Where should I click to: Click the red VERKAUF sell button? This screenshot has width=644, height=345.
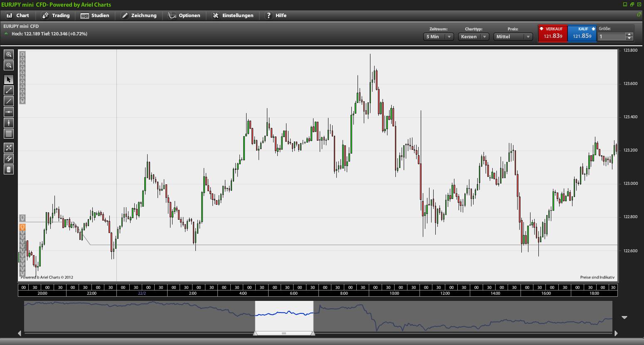point(553,33)
